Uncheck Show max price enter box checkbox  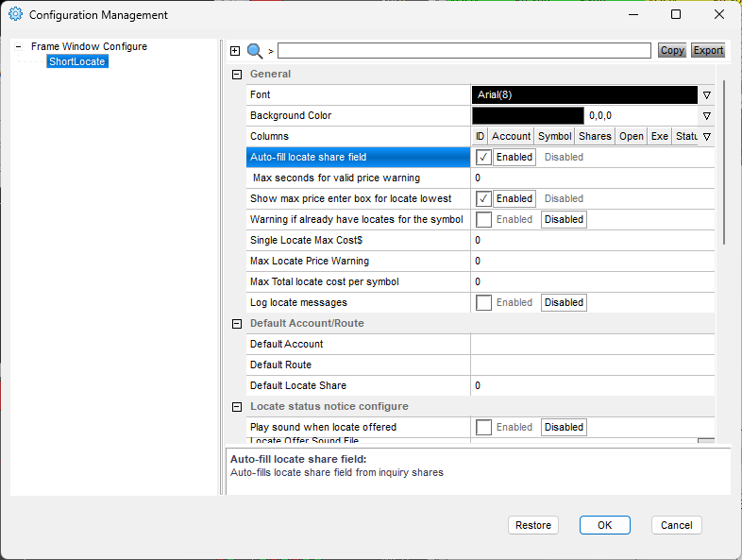[483, 199]
